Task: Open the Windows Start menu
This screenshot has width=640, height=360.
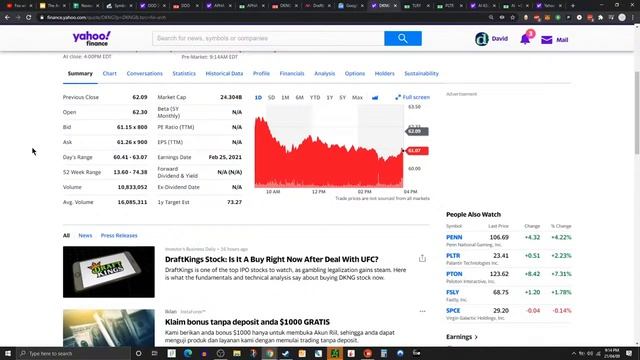Action: point(7,353)
